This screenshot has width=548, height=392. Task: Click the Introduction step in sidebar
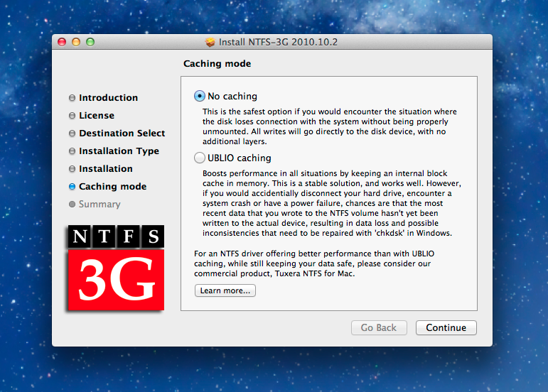108,98
